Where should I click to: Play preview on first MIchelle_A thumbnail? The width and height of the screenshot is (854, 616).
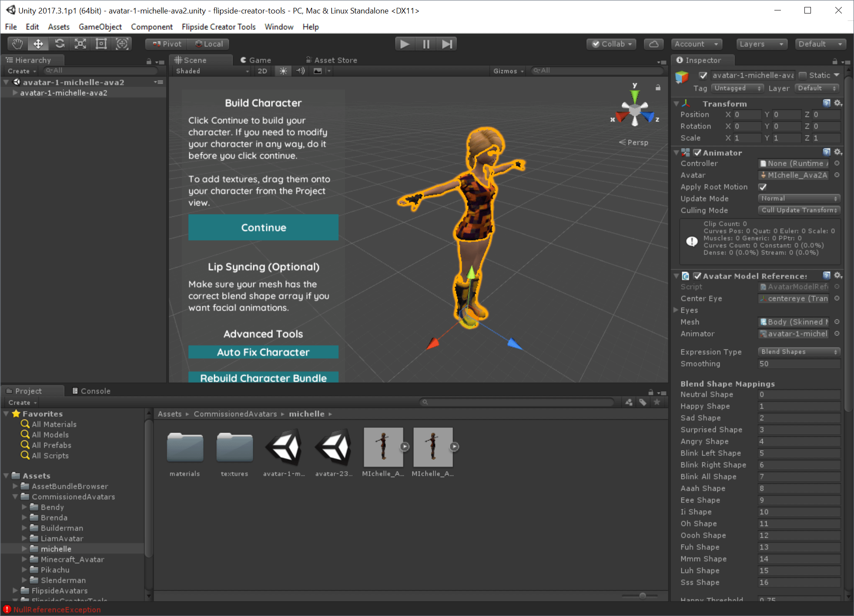pos(405,446)
